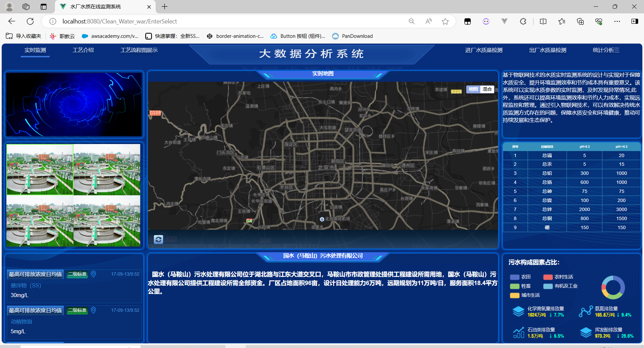Click the blue swirl animation image
This screenshot has height=348, width=644.
coord(74,104)
